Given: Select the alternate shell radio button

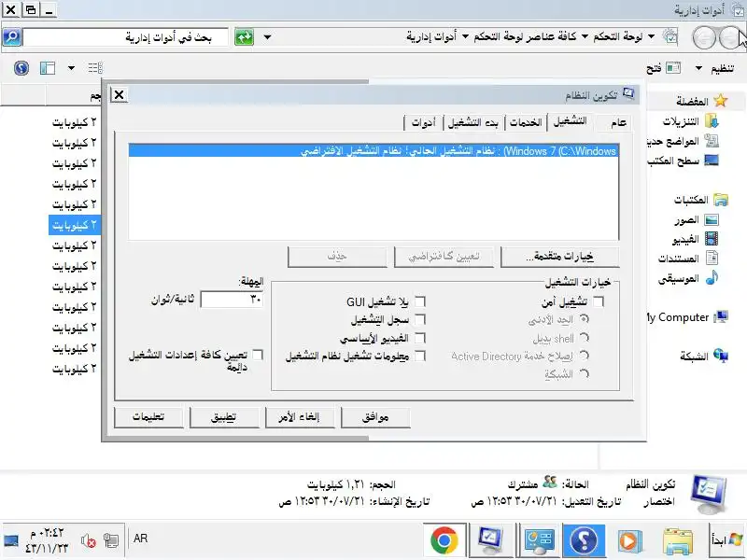Looking at the screenshot, I should pos(585,338).
